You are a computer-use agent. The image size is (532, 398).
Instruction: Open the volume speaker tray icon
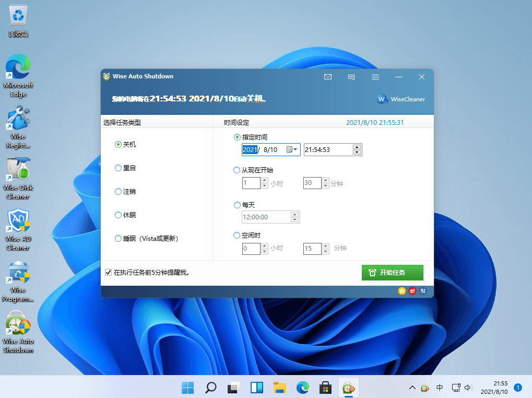(468, 388)
